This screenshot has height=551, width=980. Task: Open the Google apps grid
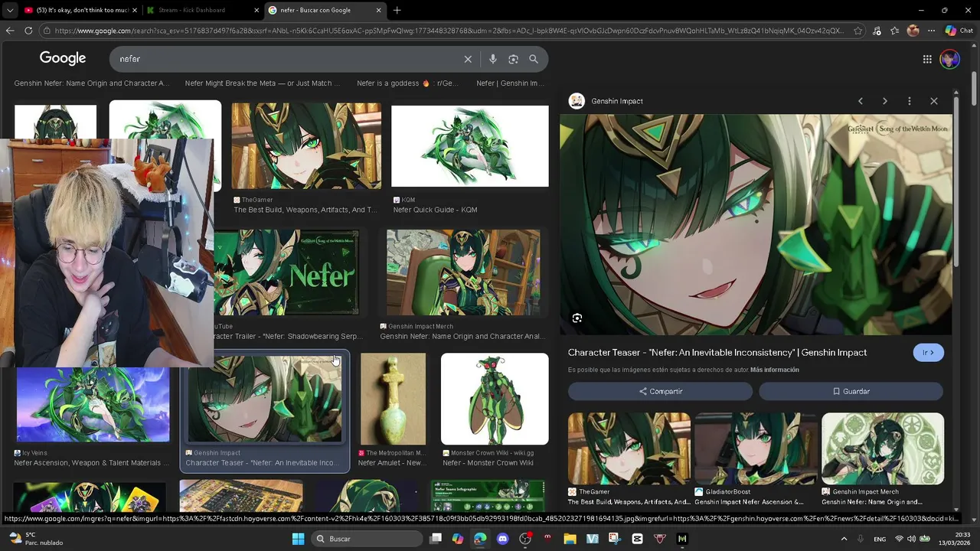click(x=927, y=59)
